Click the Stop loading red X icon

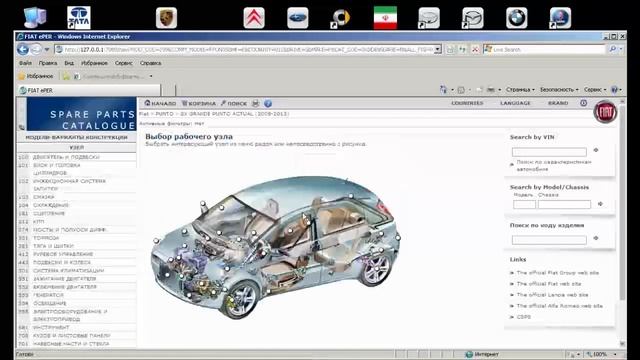(475, 49)
